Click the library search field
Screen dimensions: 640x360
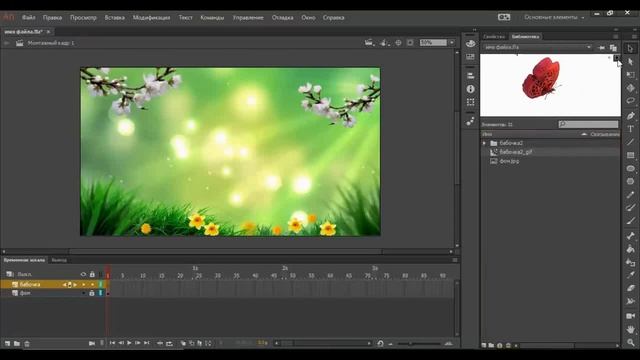tap(588, 124)
